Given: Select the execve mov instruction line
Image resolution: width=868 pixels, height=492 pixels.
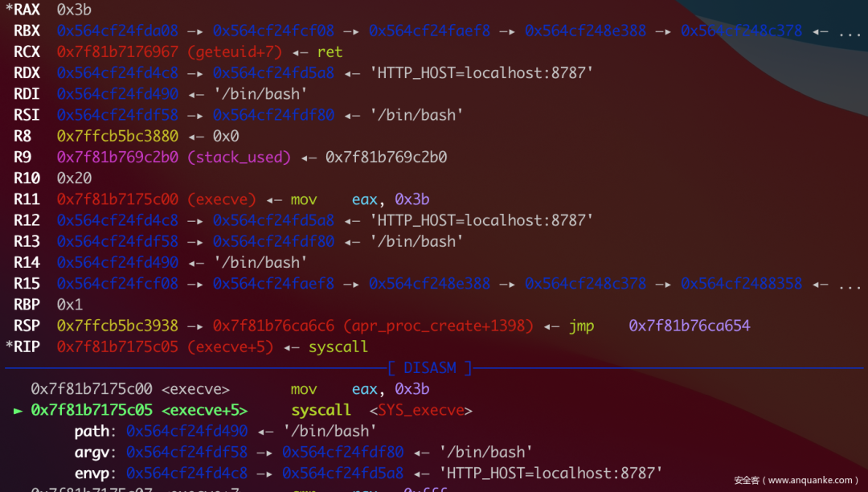Looking at the screenshot, I should [230, 390].
